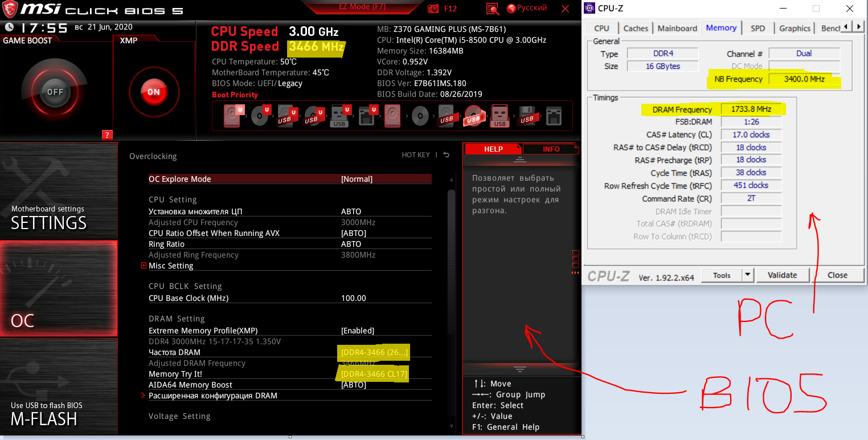Screen dimensions: 868x440
Task: Click the HOT KEY label in BIOS
Action: pyautogui.click(x=416, y=154)
